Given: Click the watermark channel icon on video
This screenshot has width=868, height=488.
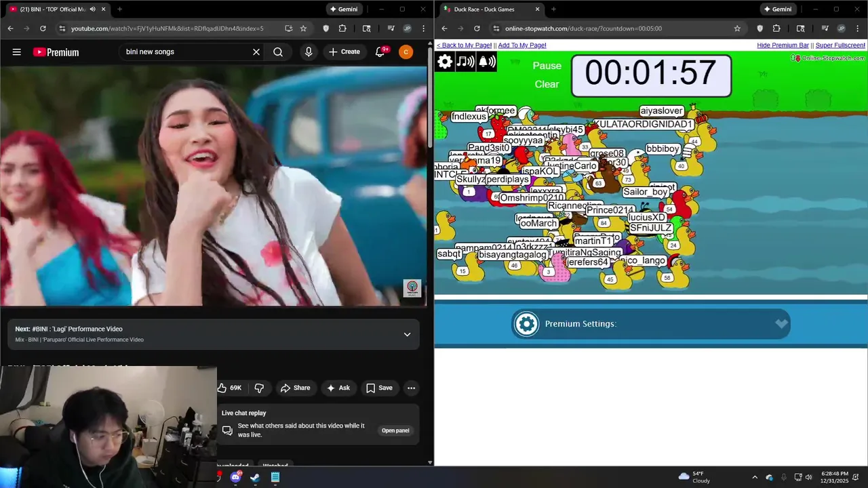Looking at the screenshot, I should (x=412, y=288).
